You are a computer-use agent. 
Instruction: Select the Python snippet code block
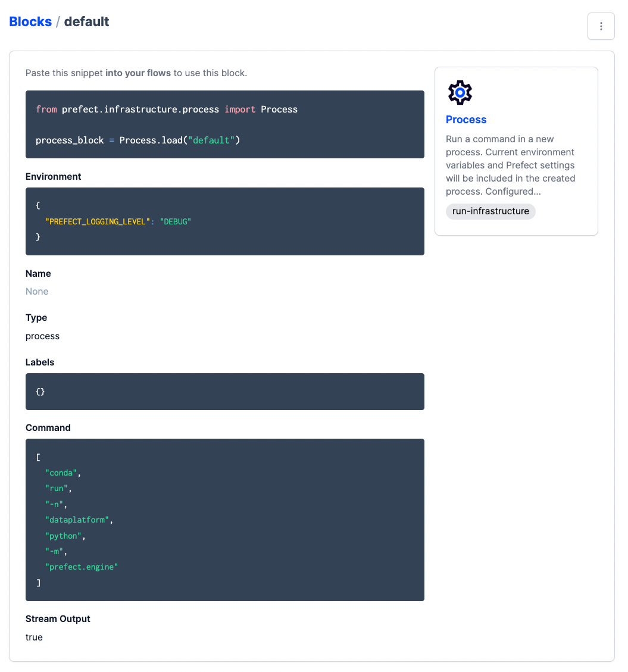[x=224, y=124]
